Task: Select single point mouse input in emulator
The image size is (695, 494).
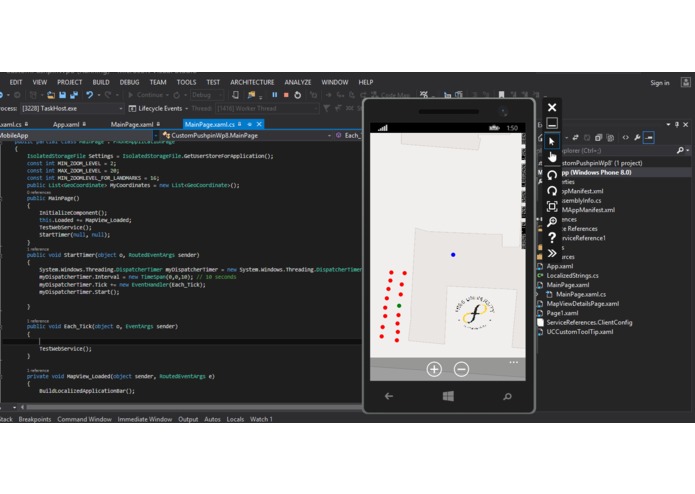Action: pyautogui.click(x=552, y=141)
